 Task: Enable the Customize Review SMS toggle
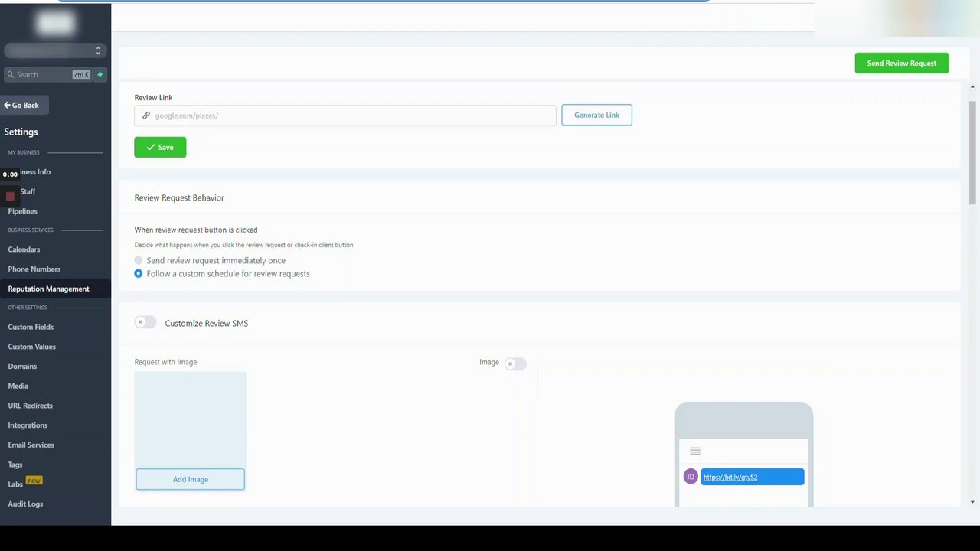tap(145, 322)
